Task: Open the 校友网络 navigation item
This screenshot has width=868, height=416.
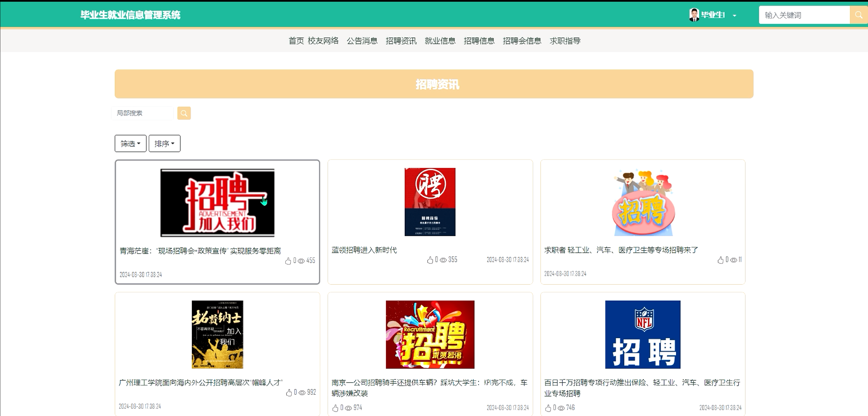Action: pos(323,41)
